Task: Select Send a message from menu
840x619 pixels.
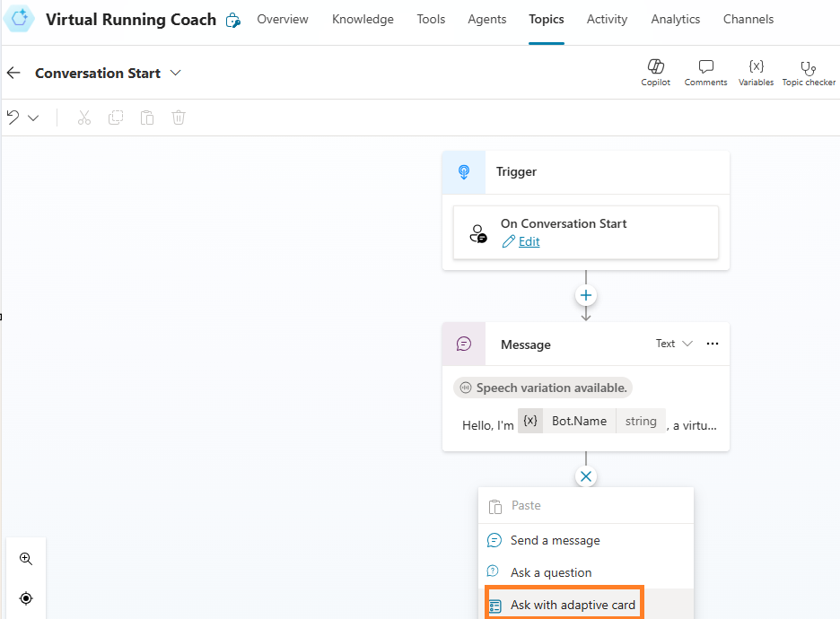Action: (x=555, y=540)
